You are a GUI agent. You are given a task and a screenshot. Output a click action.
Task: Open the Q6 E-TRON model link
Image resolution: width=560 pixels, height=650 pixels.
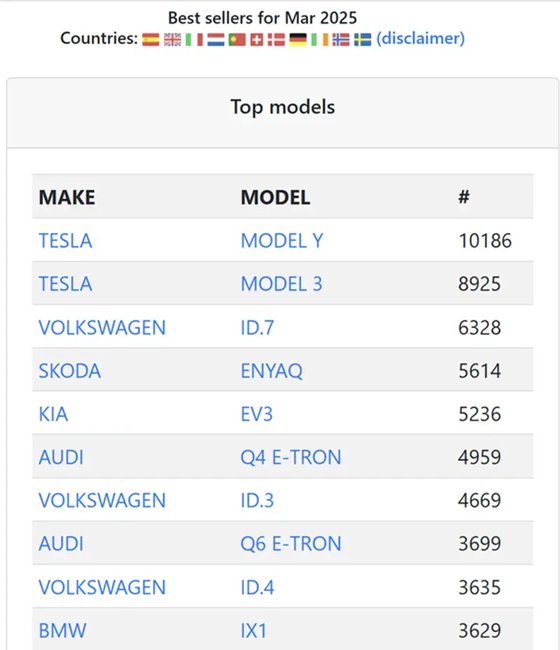click(x=291, y=543)
